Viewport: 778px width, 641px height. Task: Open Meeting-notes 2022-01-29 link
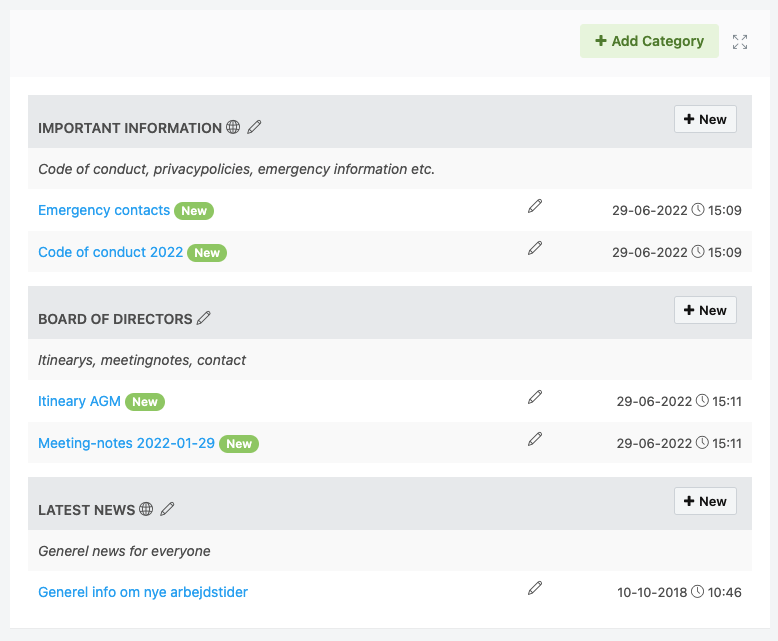point(127,443)
